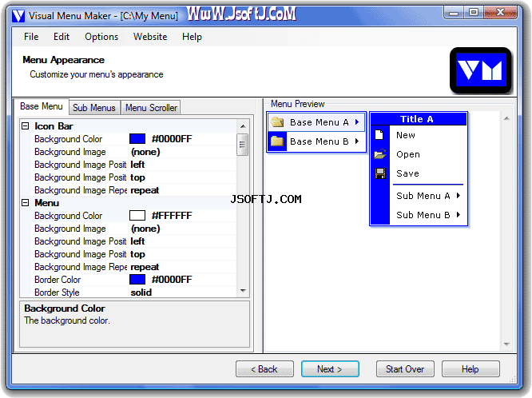The height and width of the screenshot is (398, 532).
Task: Select the Base Menu tab
Action: (42, 106)
